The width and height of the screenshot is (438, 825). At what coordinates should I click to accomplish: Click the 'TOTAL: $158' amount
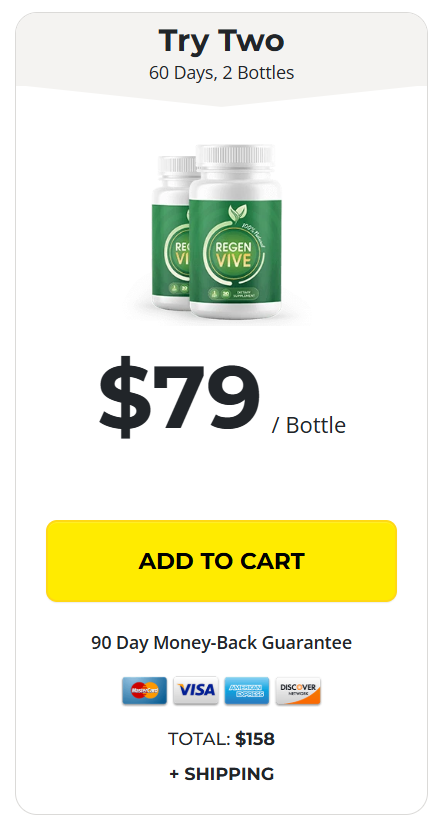point(221,739)
